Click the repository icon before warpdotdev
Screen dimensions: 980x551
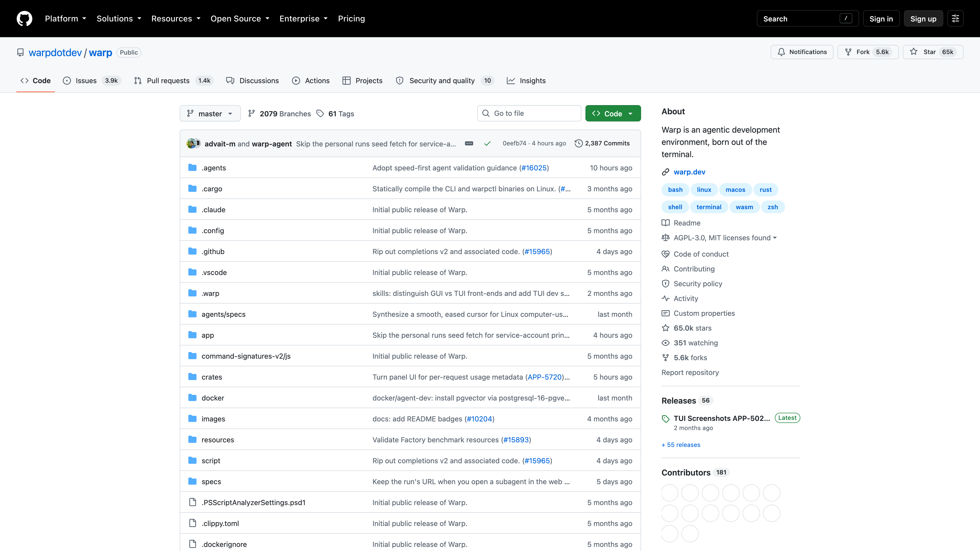[20, 53]
